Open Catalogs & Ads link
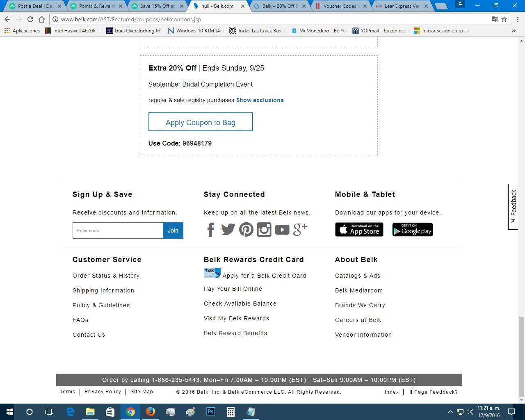Screen dimensions: 525x420 click(x=358, y=276)
